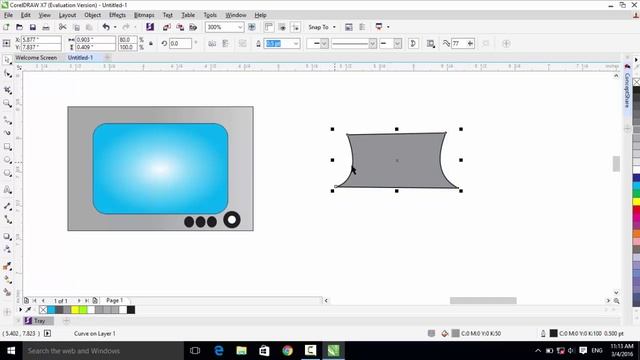
Task: Click the X position input field
Action: point(41,40)
